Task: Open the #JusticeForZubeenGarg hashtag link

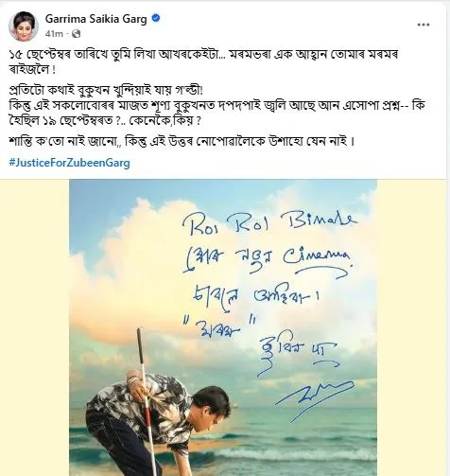Action: coord(69,163)
